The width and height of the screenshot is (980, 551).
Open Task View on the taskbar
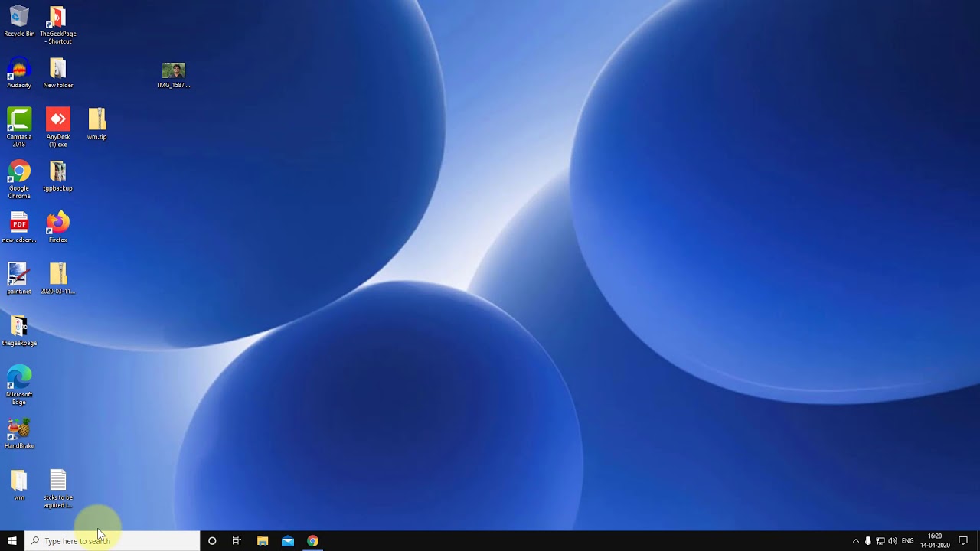pyautogui.click(x=237, y=541)
